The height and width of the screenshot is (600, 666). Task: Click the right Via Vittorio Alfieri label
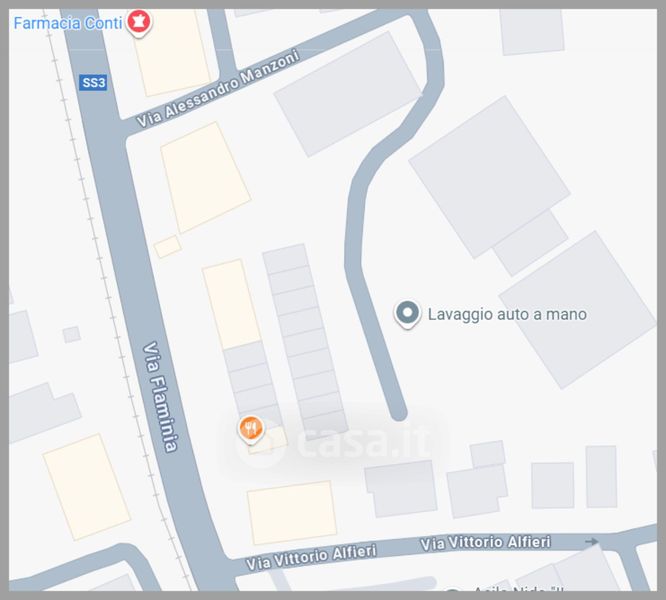pyautogui.click(x=485, y=543)
